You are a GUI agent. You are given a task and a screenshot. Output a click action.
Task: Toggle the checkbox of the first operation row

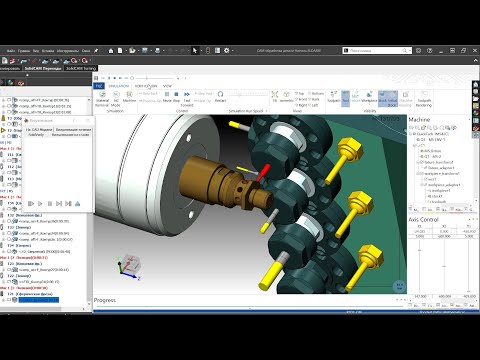[x=9, y=100]
